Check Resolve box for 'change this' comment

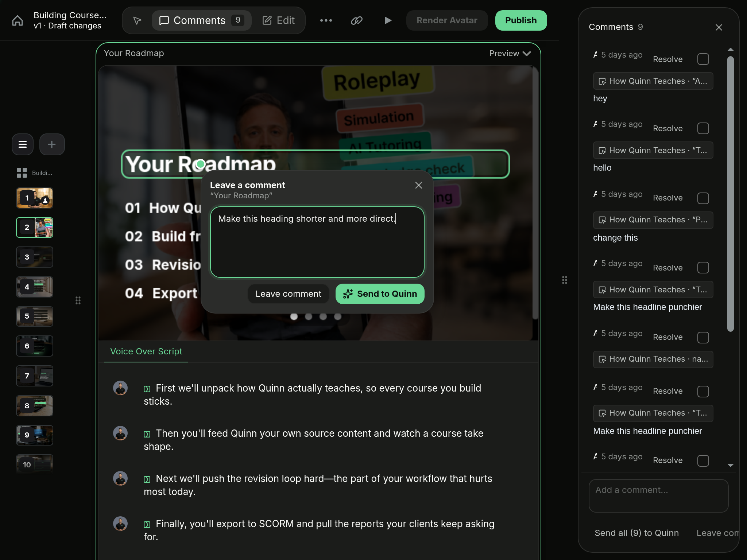(703, 198)
